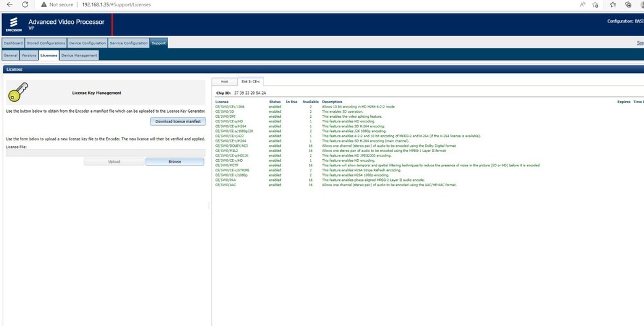Click the In Use column header
Viewport: 644px width, 326px height.
(x=292, y=102)
